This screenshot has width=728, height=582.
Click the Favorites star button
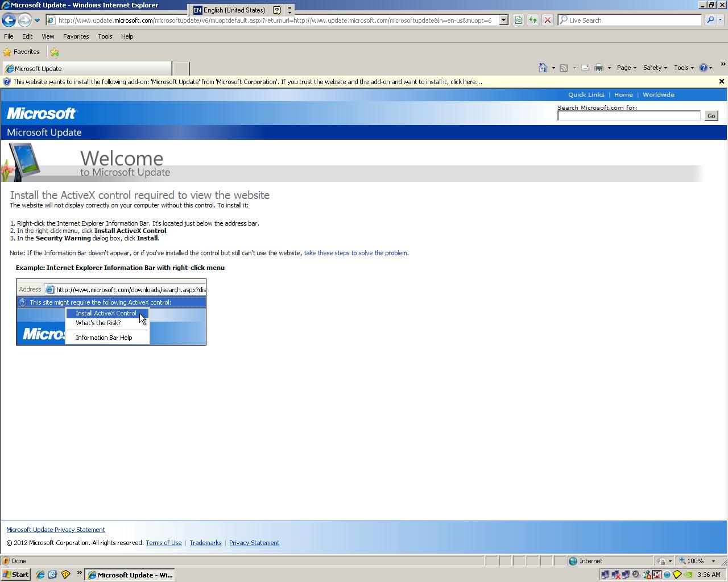[22, 52]
